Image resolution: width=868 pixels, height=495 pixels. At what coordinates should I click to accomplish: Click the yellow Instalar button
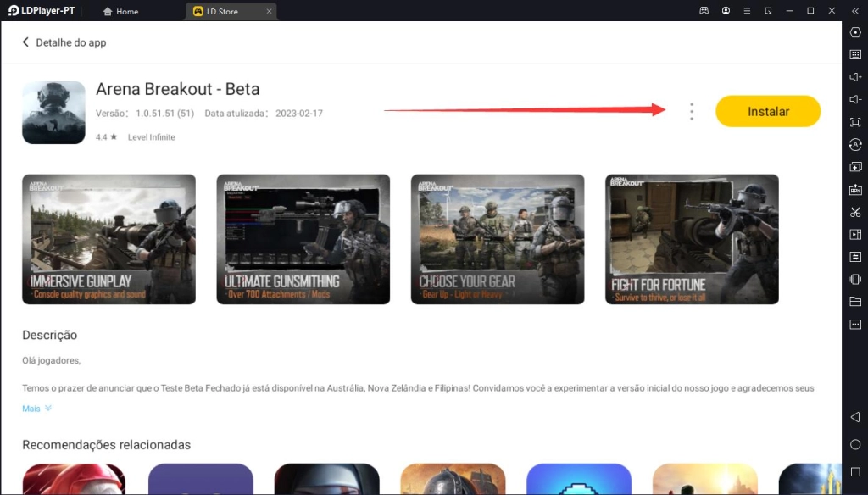(x=768, y=112)
